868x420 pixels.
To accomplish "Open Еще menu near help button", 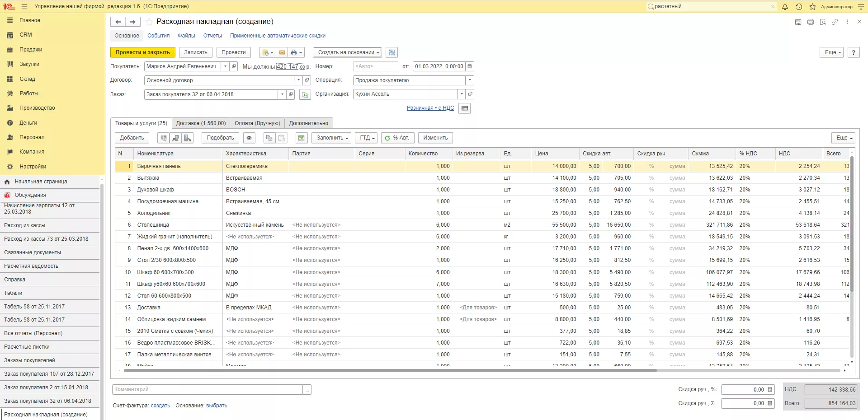I will [832, 52].
